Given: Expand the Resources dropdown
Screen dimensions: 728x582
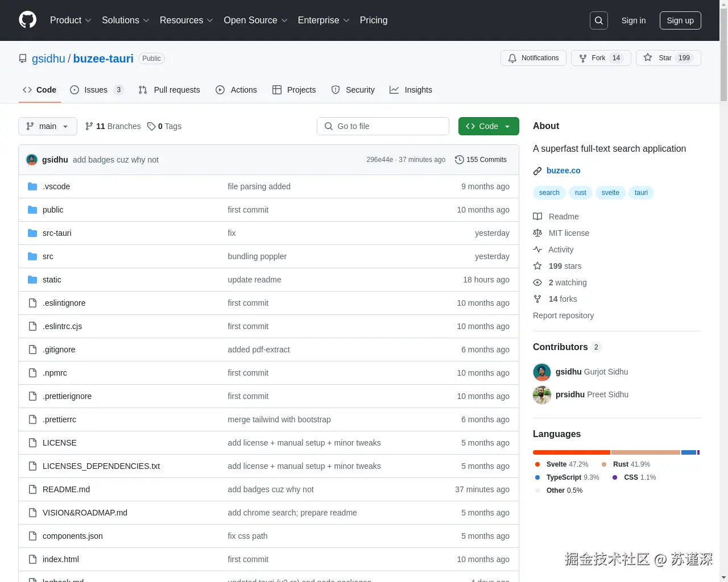Looking at the screenshot, I should coord(187,20).
